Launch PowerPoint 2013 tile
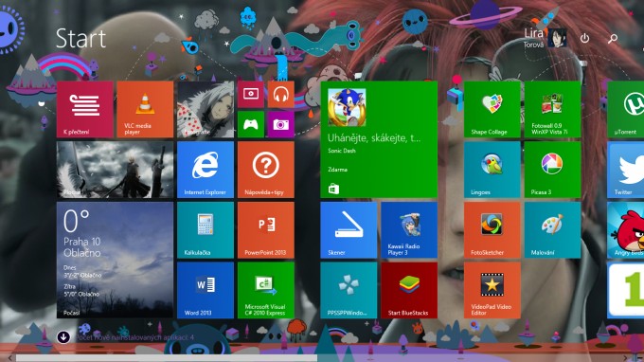 click(x=266, y=230)
